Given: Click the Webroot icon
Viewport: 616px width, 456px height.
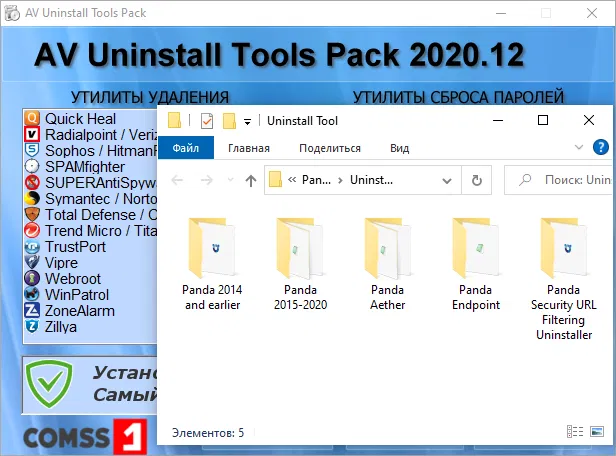Looking at the screenshot, I should tap(32, 278).
